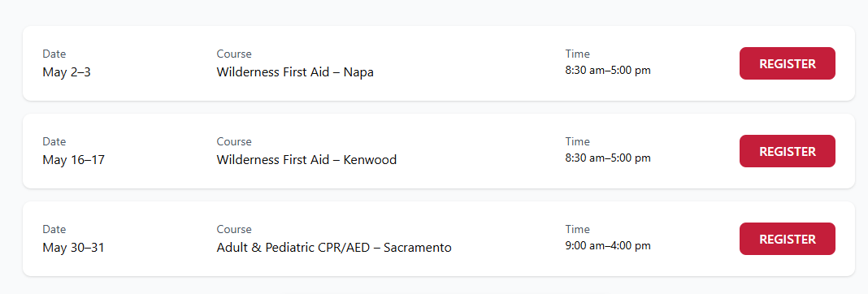
Task: Click the May 16–17 date text
Action: pos(74,160)
